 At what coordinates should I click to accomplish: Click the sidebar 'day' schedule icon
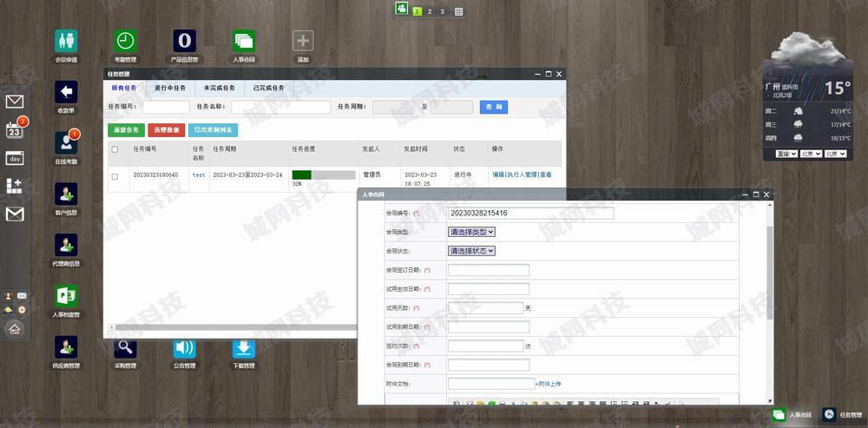coord(15,158)
